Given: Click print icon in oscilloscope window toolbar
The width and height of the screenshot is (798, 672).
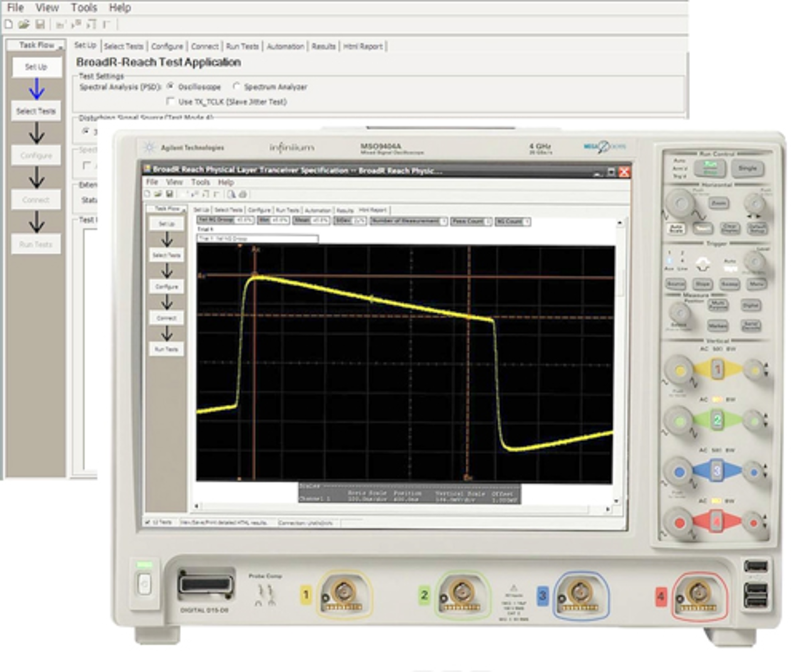Looking at the screenshot, I should point(243,194).
